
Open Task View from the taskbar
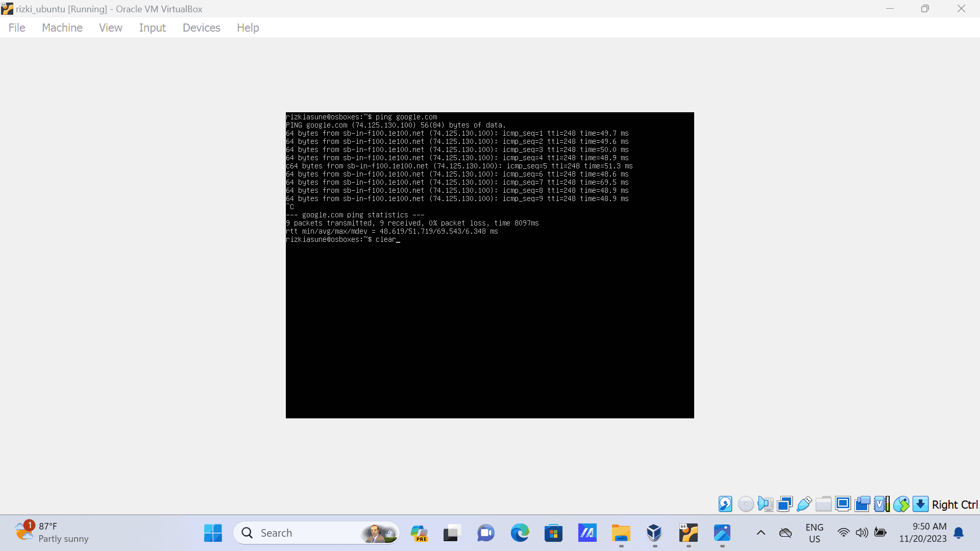(452, 533)
